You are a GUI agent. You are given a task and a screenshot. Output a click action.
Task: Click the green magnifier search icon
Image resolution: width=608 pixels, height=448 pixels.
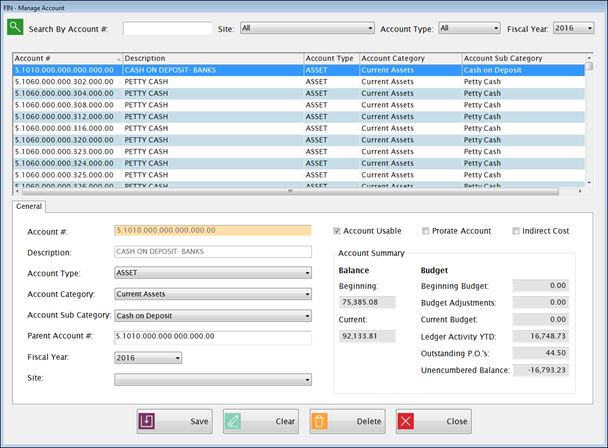click(15, 27)
